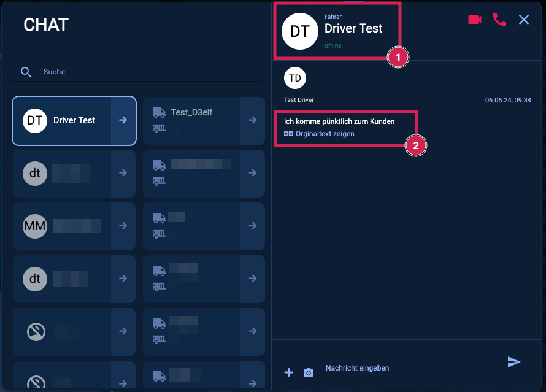
Task: Open the camera icon to attach photo
Action: 309,372
